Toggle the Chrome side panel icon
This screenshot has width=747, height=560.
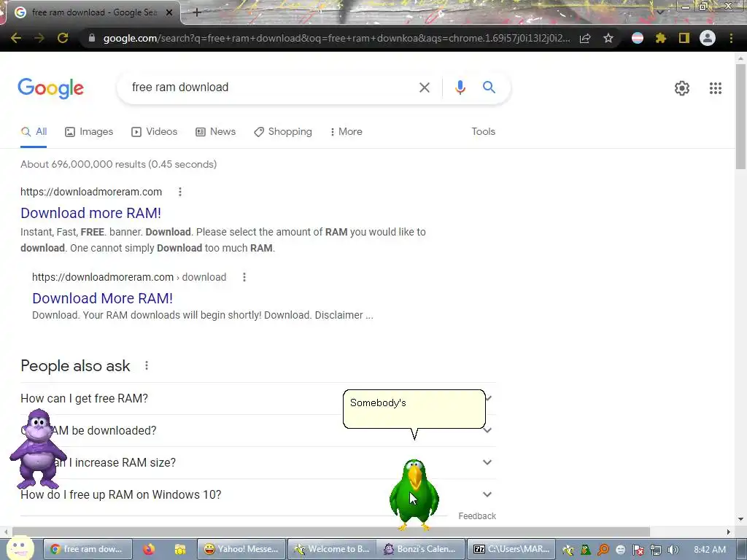684,38
